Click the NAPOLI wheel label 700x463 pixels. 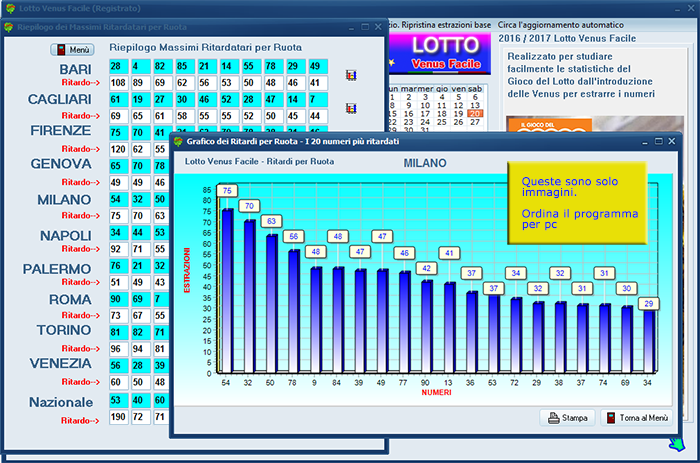pos(66,235)
